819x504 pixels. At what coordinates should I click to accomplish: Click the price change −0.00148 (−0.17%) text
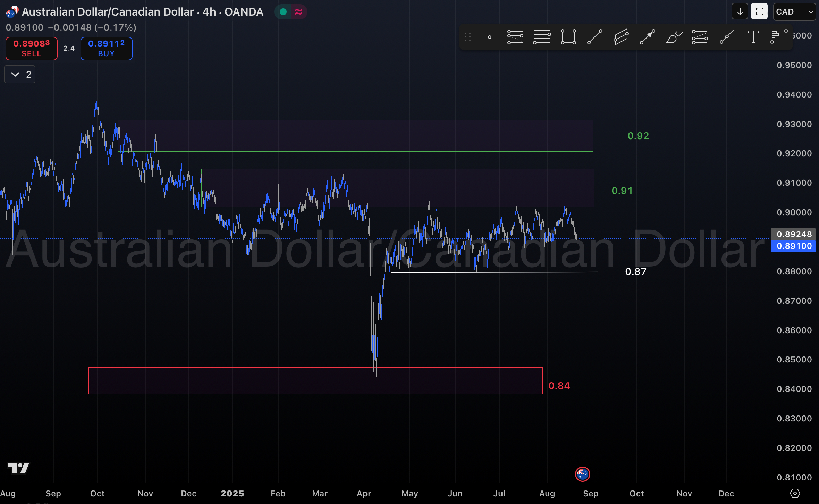click(92, 27)
